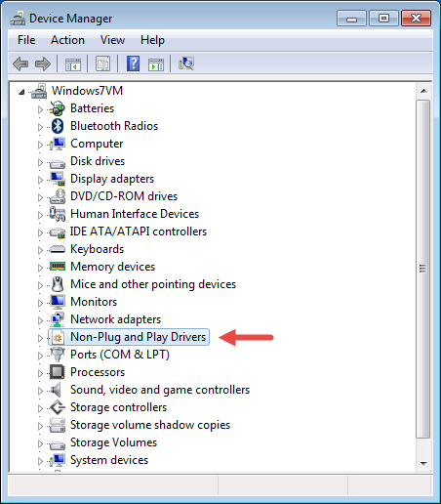
Task: Select Storage volume shadow copies label
Action: pos(150,425)
